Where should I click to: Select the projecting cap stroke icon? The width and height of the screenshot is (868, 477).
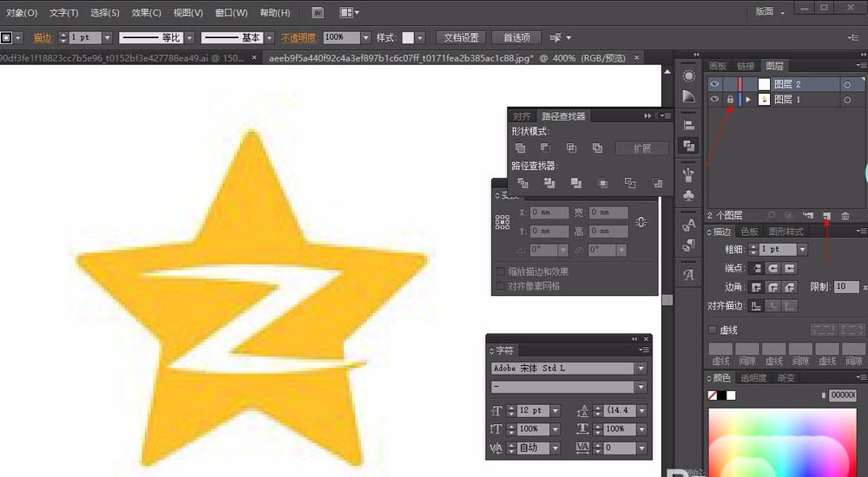coord(790,268)
